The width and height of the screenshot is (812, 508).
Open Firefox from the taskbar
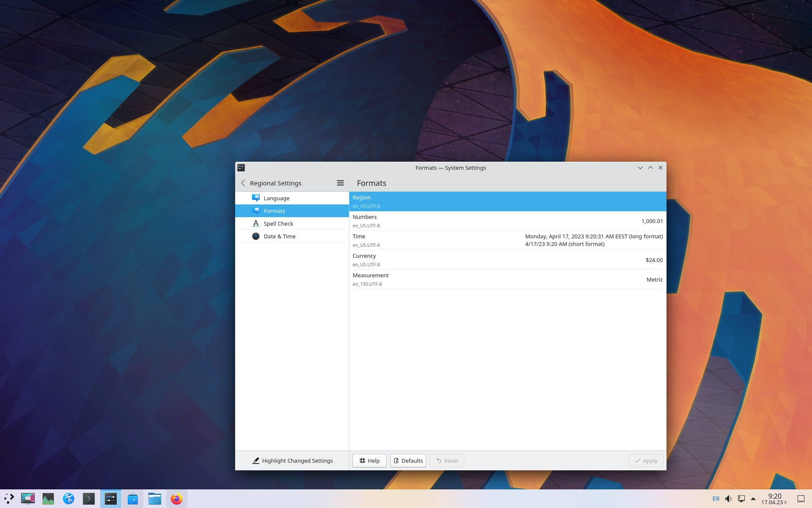(176, 499)
